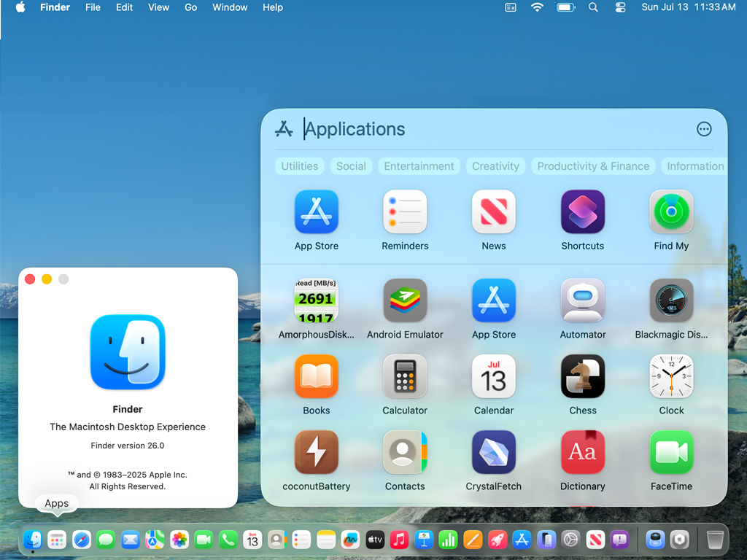Open the Find My app
The image size is (747, 560).
pos(671,212)
